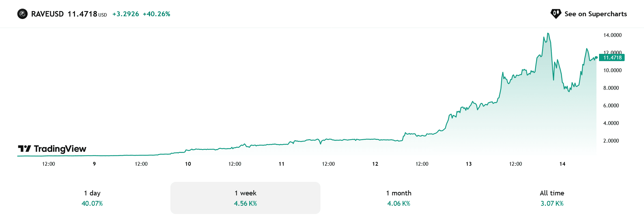Switch to the 1 day range tab
Screen dimensions: 644x223
pos(92,198)
